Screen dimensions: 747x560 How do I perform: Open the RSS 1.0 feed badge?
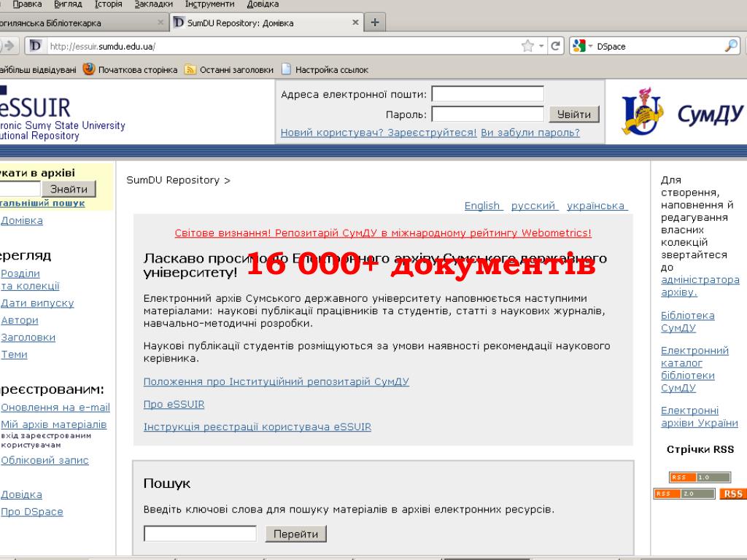click(700, 477)
